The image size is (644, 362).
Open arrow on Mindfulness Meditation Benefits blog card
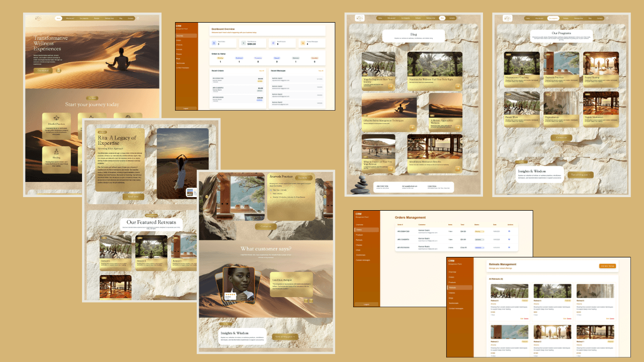click(458, 168)
